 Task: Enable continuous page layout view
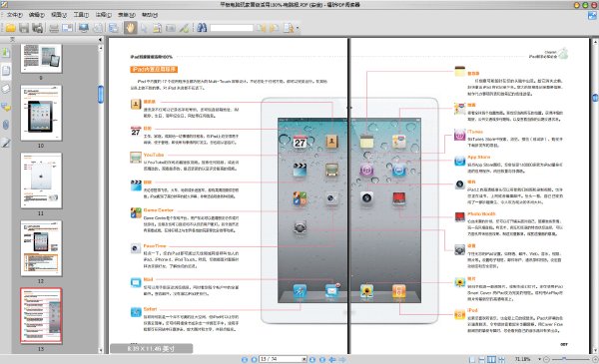tap(482, 359)
